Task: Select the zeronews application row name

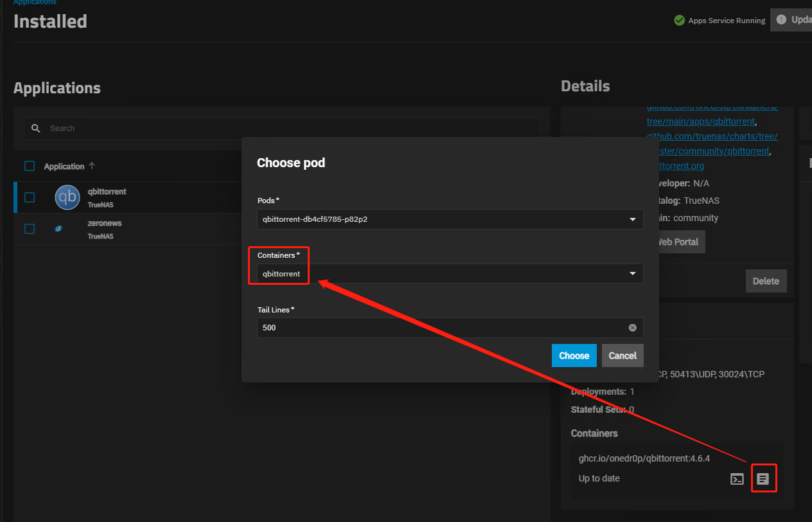Action: [105, 223]
